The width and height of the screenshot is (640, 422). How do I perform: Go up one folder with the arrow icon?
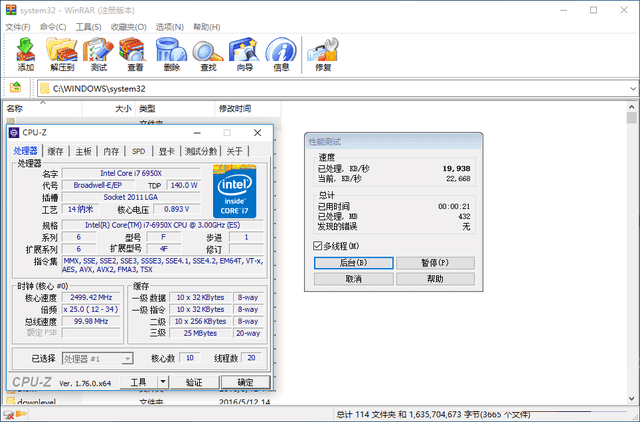(x=16, y=87)
